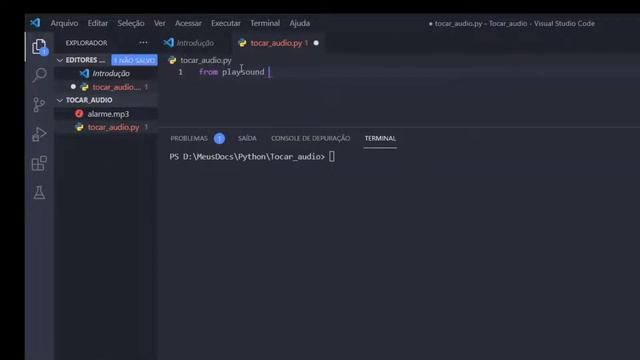Click the '1 não salvo' badge

[x=134, y=60]
